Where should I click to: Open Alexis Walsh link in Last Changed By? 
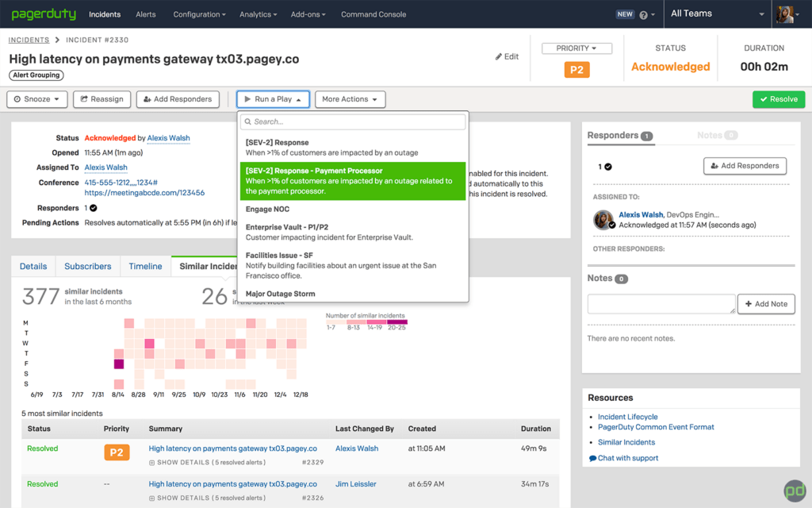pos(357,448)
